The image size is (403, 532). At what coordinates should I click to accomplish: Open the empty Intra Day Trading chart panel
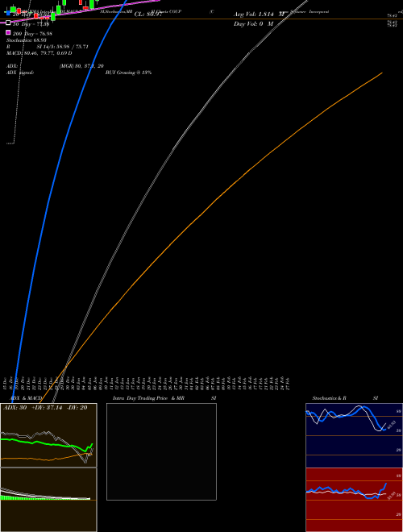(161, 451)
